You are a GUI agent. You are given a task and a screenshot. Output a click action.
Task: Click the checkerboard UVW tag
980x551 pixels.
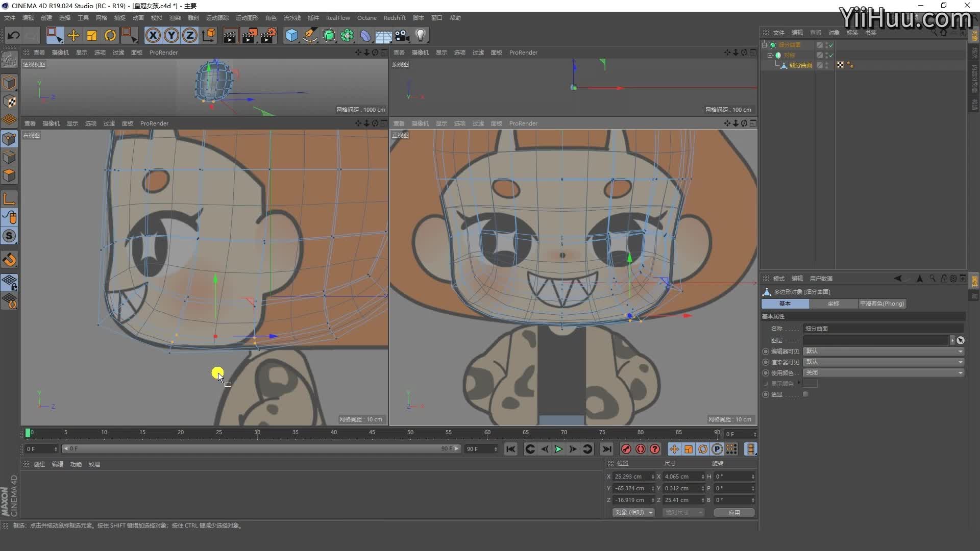click(x=840, y=65)
